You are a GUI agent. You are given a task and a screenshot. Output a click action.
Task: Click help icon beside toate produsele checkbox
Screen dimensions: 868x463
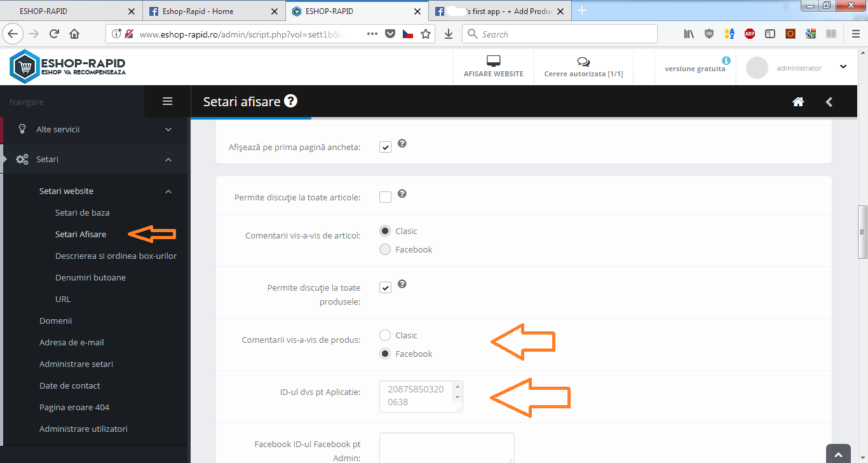402,284
